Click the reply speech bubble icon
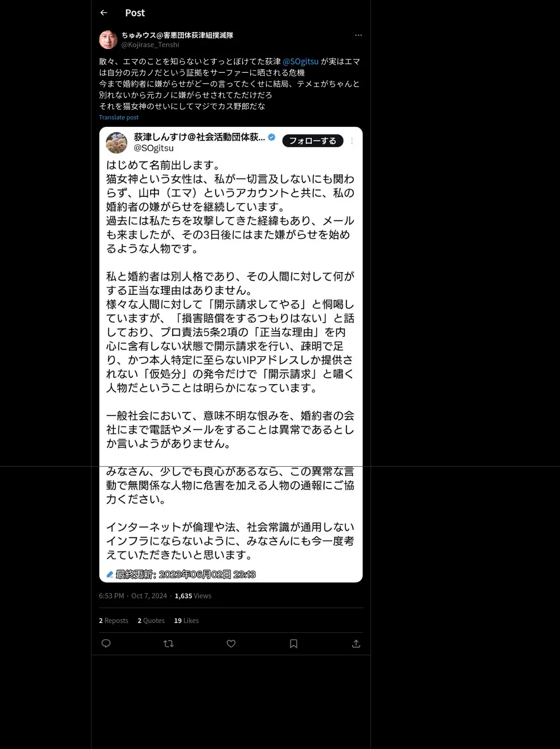This screenshot has width=560, height=749. click(106, 644)
